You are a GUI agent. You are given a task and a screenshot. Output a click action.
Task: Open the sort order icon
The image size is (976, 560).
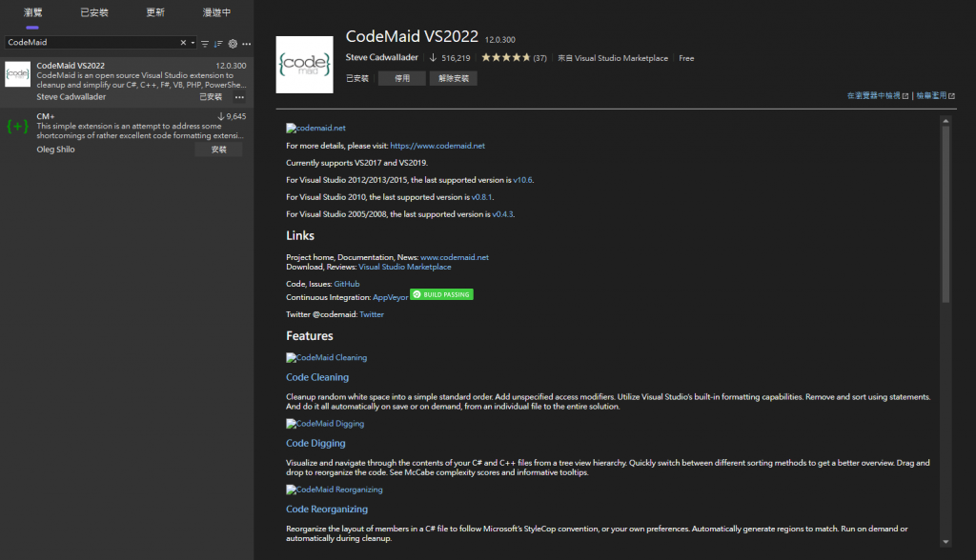coord(218,44)
